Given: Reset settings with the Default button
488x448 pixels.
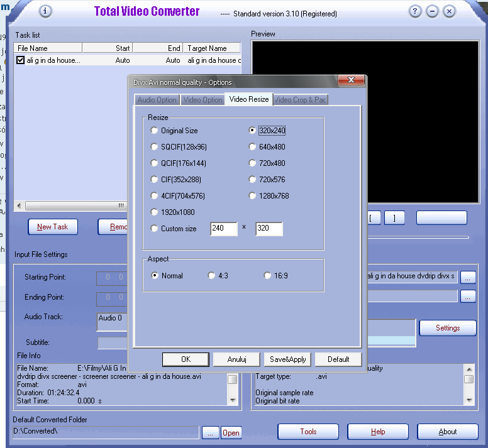Looking at the screenshot, I should [338, 359].
